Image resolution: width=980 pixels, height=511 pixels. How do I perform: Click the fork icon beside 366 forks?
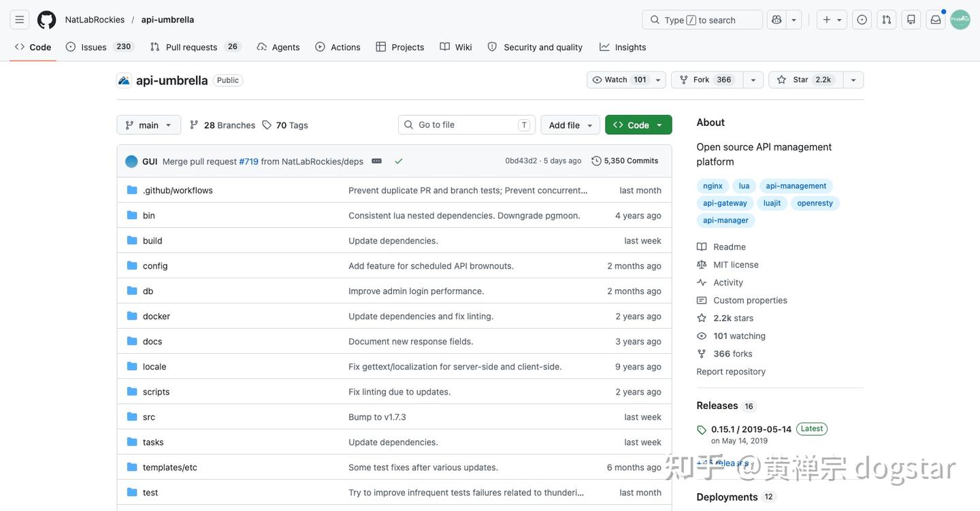(702, 354)
